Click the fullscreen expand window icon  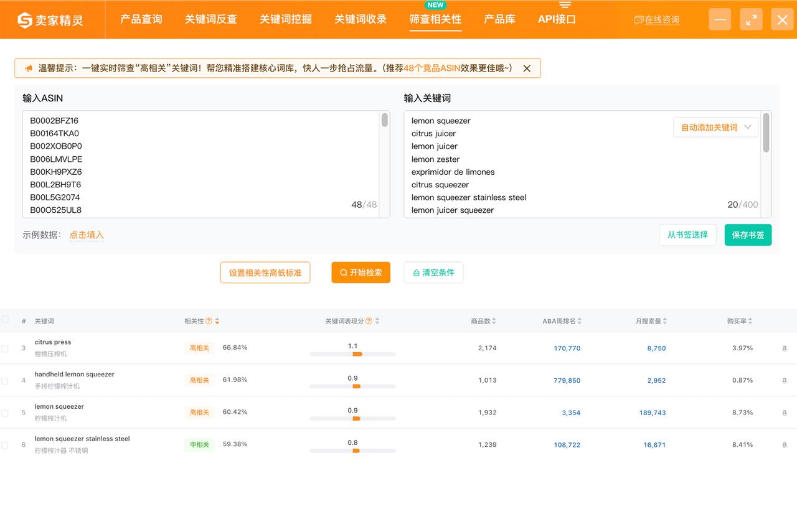coord(752,19)
